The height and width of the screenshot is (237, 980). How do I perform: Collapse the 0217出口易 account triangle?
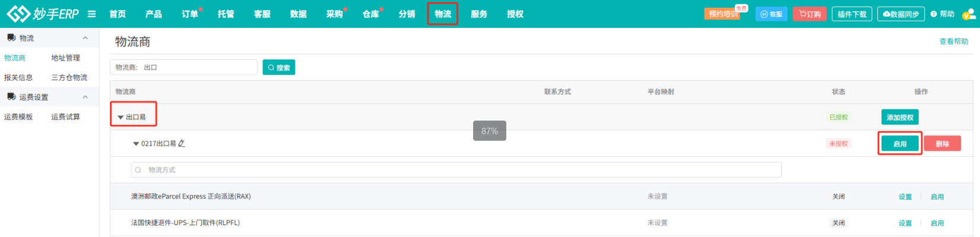136,144
